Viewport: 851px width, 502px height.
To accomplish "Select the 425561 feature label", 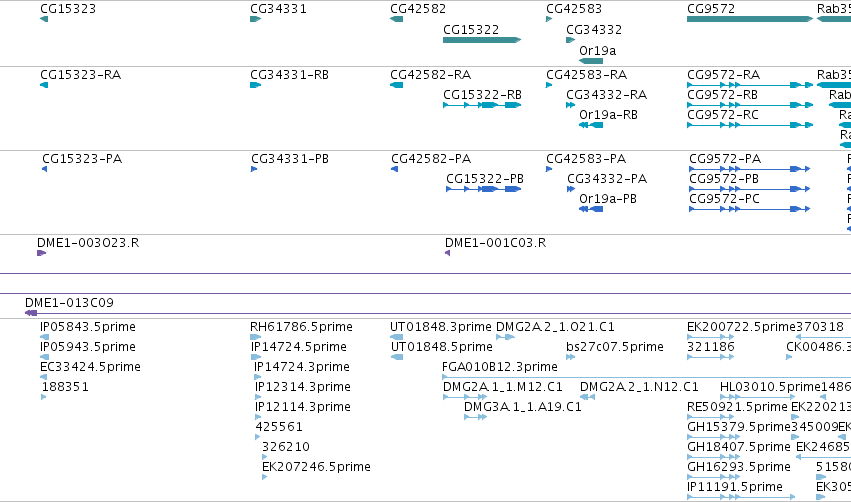I will coord(279,427).
